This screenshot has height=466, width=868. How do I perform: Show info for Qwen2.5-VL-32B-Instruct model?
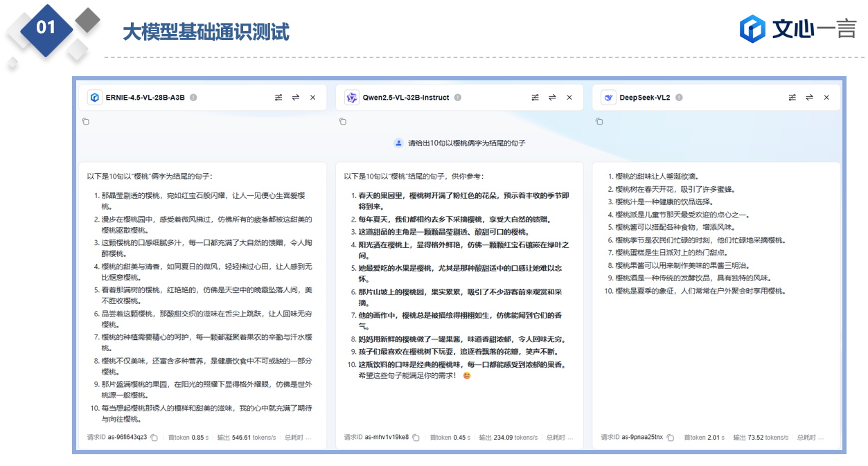pos(459,98)
